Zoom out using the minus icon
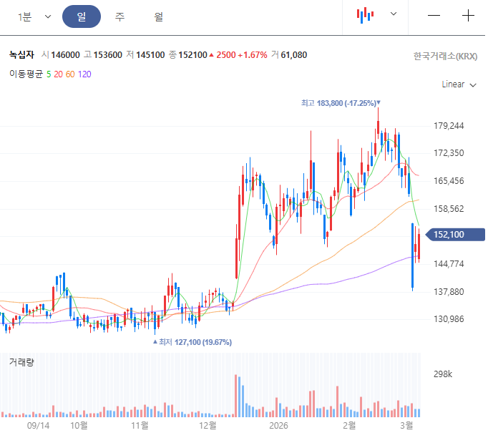Screen dimensions: 488x448 [434, 16]
